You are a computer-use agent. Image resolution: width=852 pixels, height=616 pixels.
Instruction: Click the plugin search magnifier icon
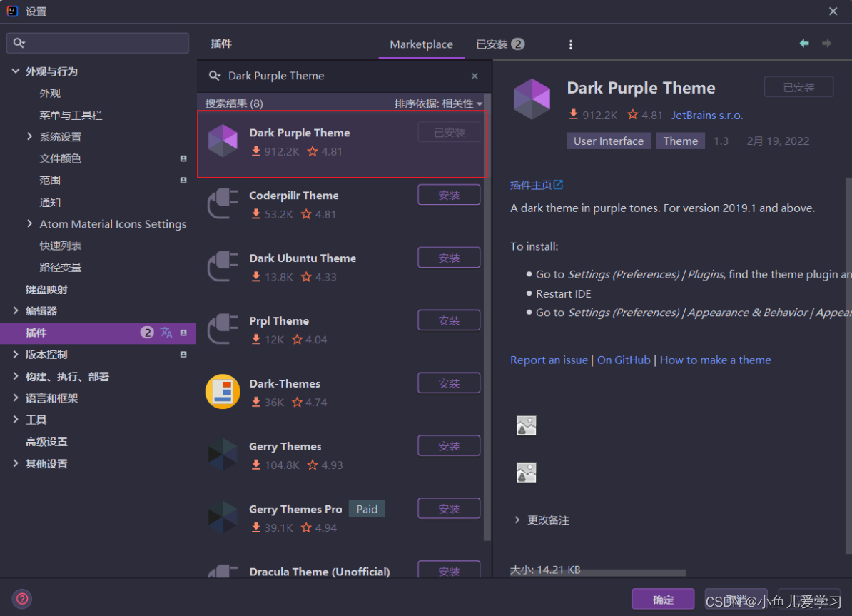(x=215, y=76)
